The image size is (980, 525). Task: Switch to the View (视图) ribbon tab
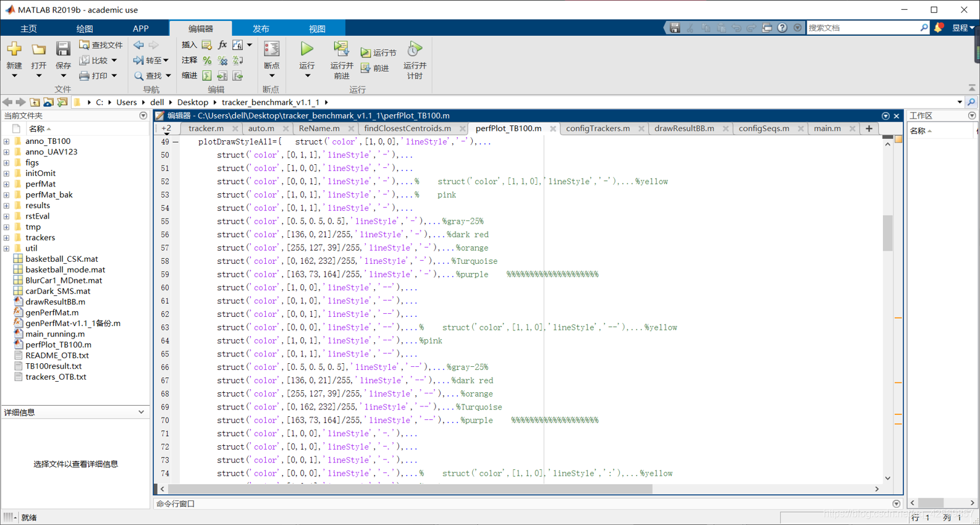point(317,28)
